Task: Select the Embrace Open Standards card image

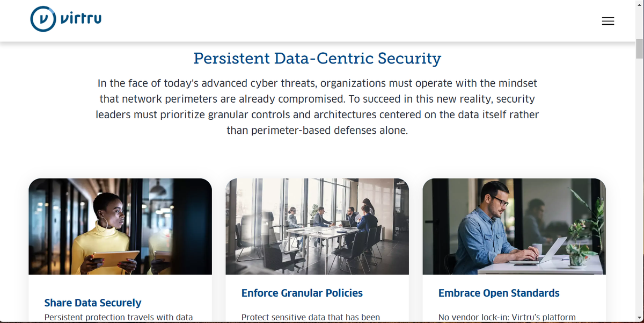Action: tap(514, 226)
